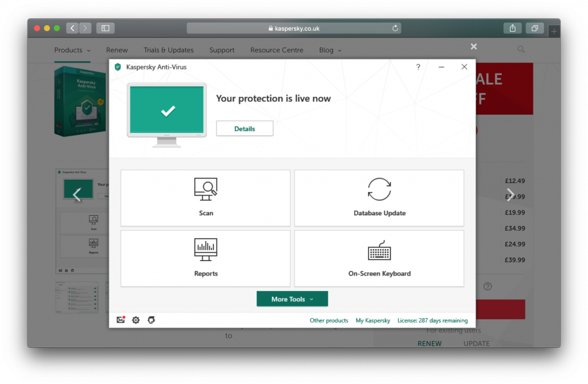Click the Kaspersky shield logo in title bar
588x384 pixels.
pyautogui.click(x=118, y=67)
